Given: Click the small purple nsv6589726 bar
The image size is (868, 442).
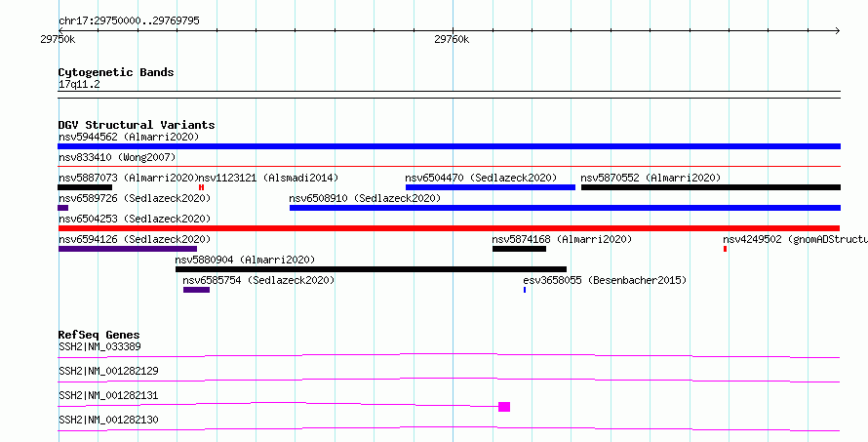Looking at the screenshot, I should click(x=63, y=208).
